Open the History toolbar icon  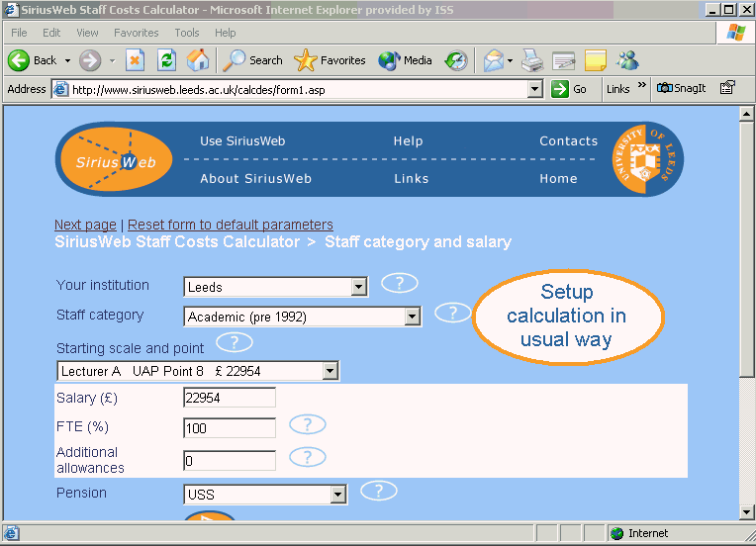(x=455, y=60)
